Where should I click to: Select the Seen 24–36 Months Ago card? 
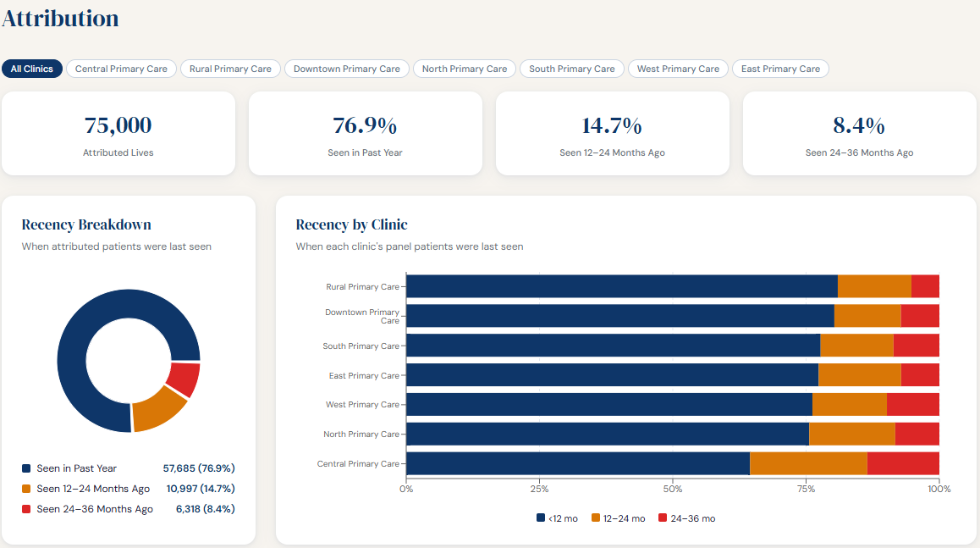pyautogui.click(x=859, y=133)
